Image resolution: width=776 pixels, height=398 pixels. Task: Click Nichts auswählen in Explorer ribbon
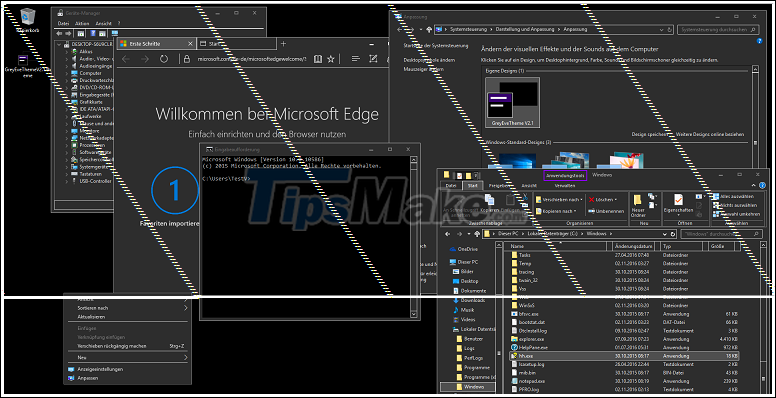[x=735, y=205]
